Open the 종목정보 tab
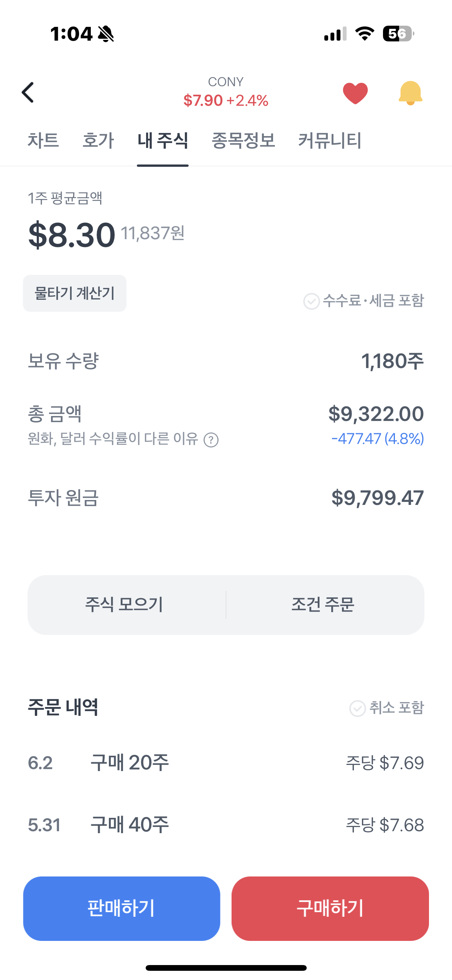 click(243, 140)
